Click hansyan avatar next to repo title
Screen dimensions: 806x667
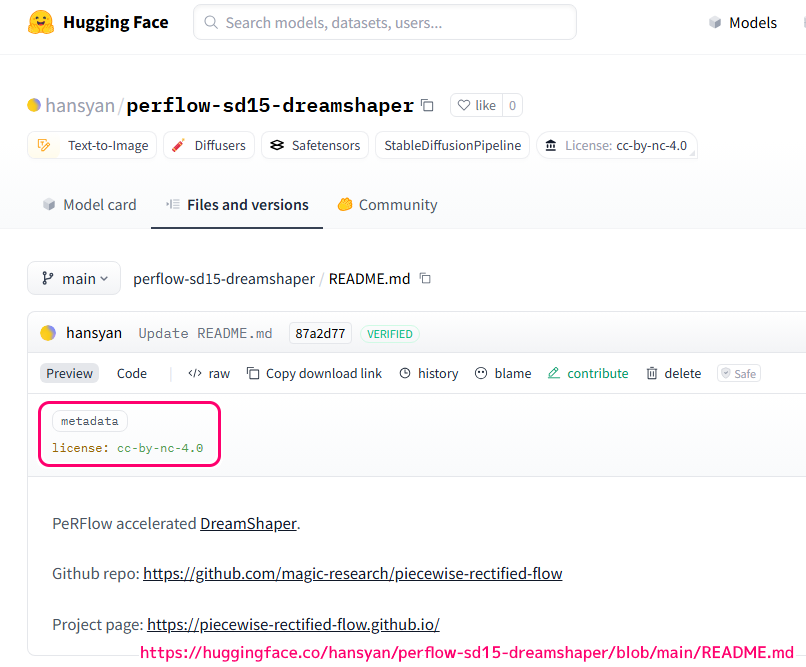point(34,105)
